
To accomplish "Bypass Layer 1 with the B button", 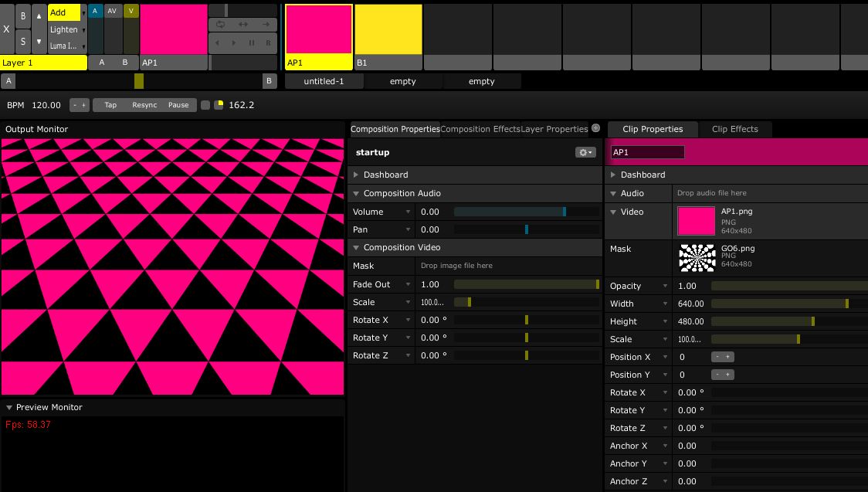I will 22,16.
